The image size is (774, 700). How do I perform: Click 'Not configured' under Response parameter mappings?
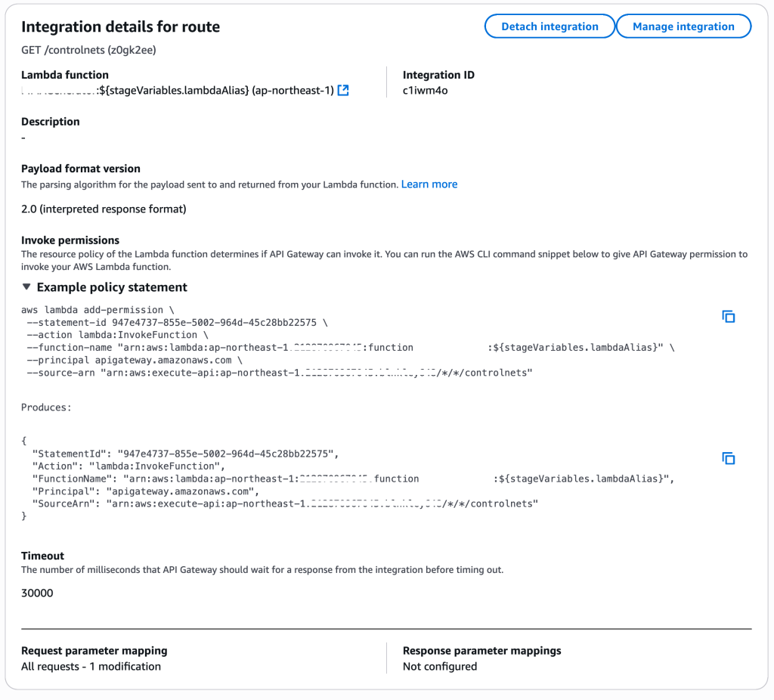click(x=440, y=667)
